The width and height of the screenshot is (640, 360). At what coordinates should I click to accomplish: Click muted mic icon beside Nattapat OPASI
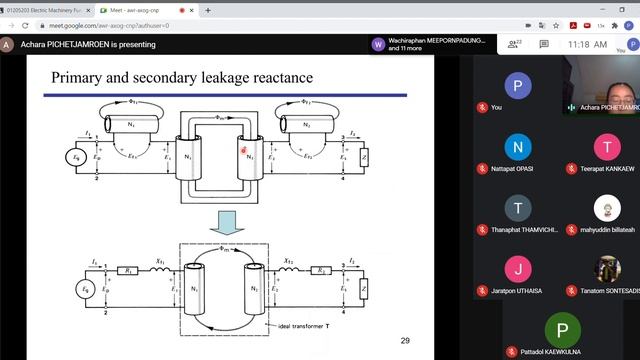(x=482, y=169)
